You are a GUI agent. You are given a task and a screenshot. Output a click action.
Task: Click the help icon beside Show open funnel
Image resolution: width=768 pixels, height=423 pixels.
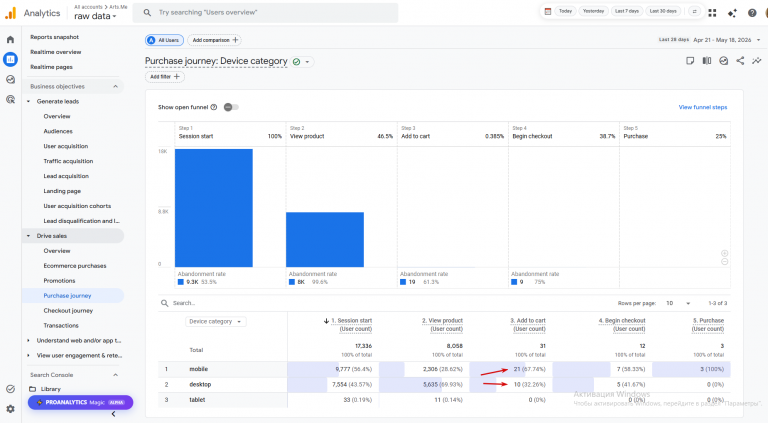pos(214,107)
